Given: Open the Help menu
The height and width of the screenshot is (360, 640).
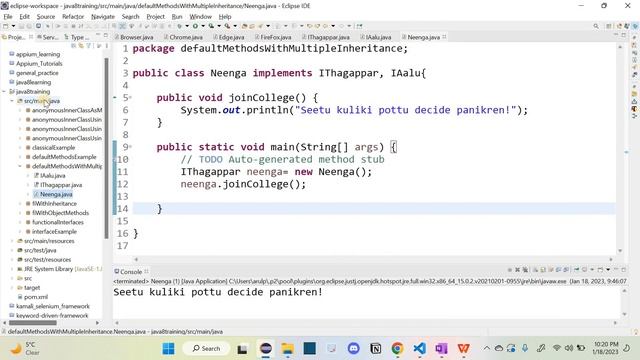Looking at the screenshot, I should pyautogui.click(x=225, y=17).
